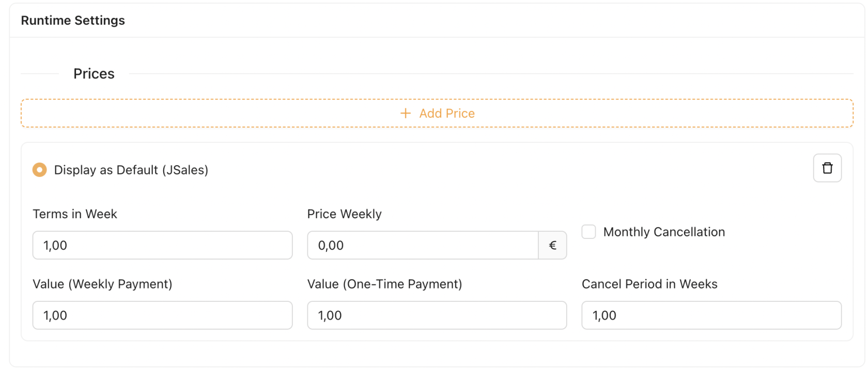Click the Value (Weekly Payment) label

102,284
